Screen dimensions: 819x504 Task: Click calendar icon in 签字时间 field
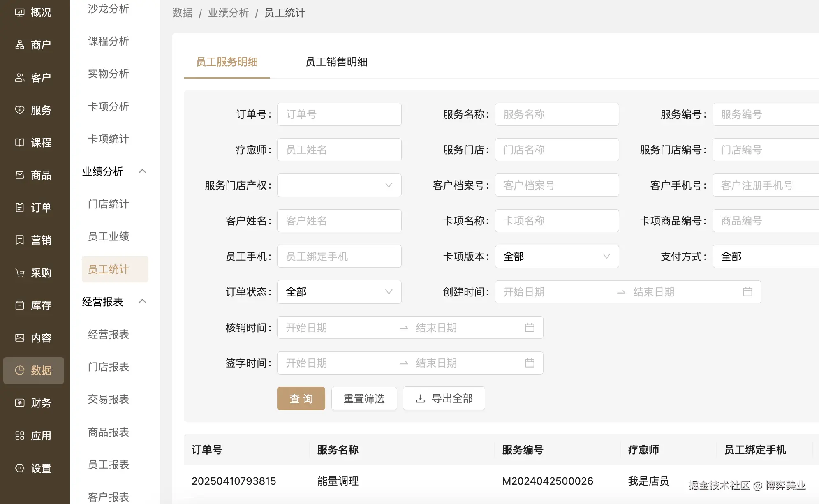coord(530,363)
